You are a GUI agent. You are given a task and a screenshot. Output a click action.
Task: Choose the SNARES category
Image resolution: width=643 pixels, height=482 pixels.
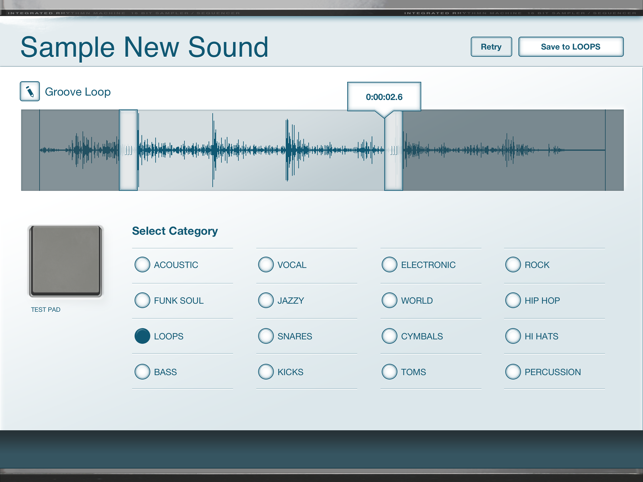pos(266,337)
